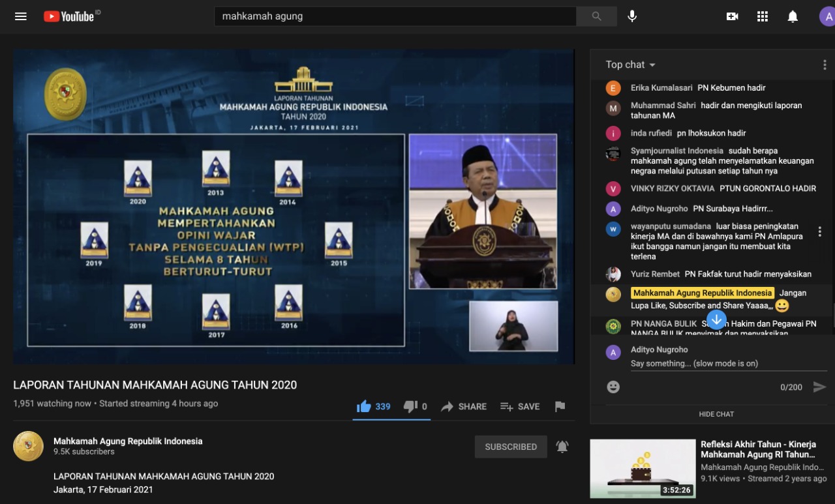Dislike the video with the thumbs down

pos(410,406)
